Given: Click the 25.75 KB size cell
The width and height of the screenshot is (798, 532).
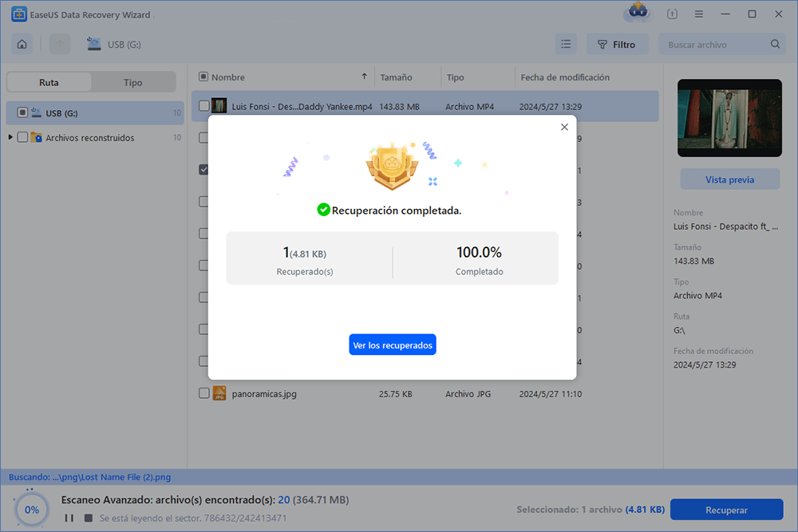Looking at the screenshot, I should [x=396, y=394].
